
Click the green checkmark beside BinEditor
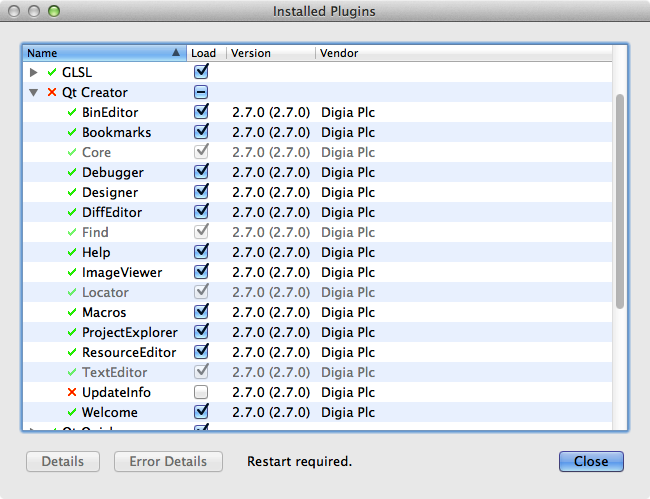pos(72,112)
